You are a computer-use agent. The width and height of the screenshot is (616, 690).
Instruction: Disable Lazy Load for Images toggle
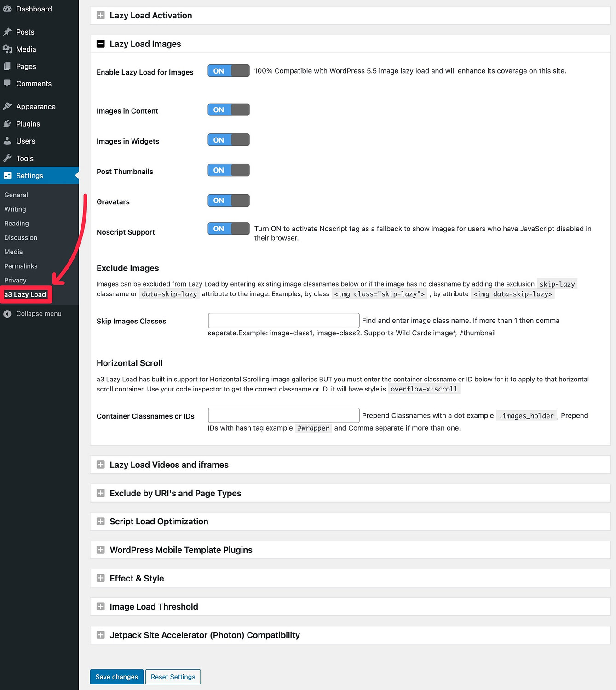229,71
